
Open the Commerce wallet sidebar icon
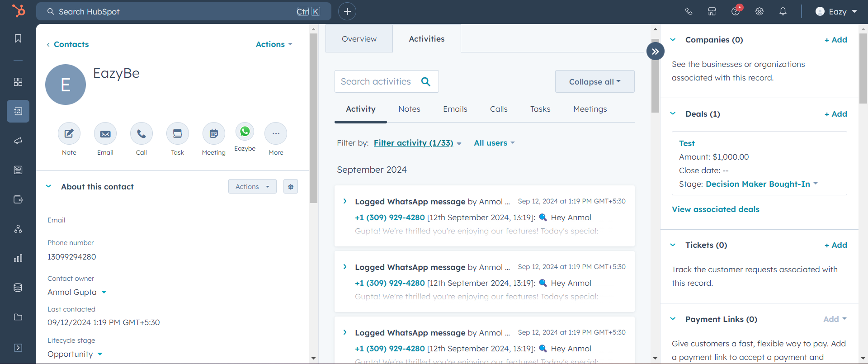coord(18,199)
